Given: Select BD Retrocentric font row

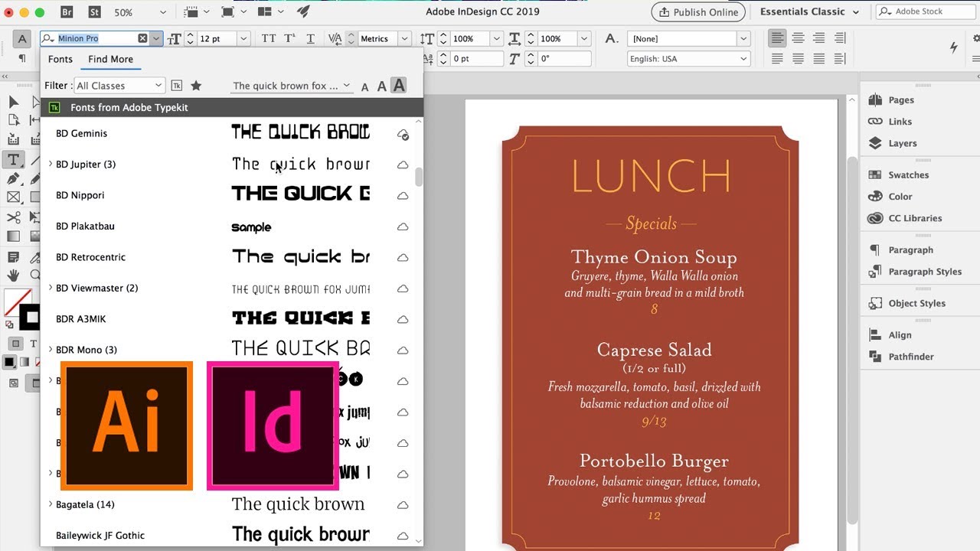Looking at the screenshot, I should pos(231,257).
